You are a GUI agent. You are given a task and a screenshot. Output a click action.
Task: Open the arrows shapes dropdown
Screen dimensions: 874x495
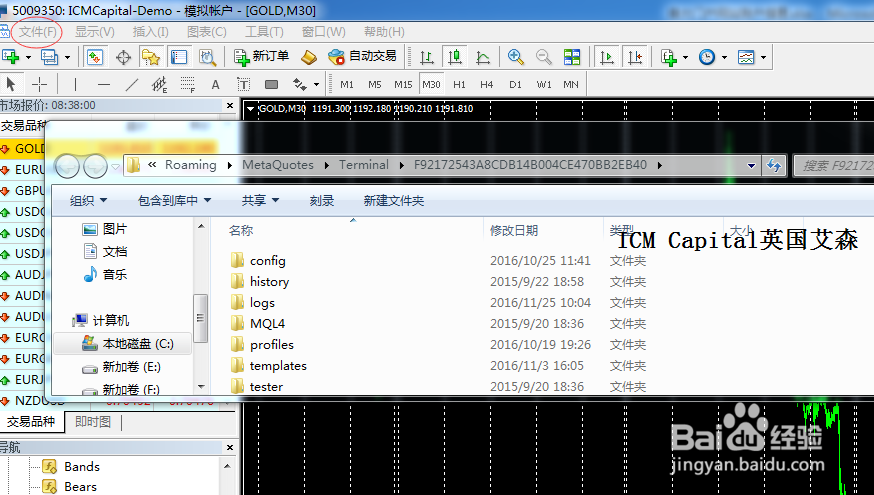point(317,85)
